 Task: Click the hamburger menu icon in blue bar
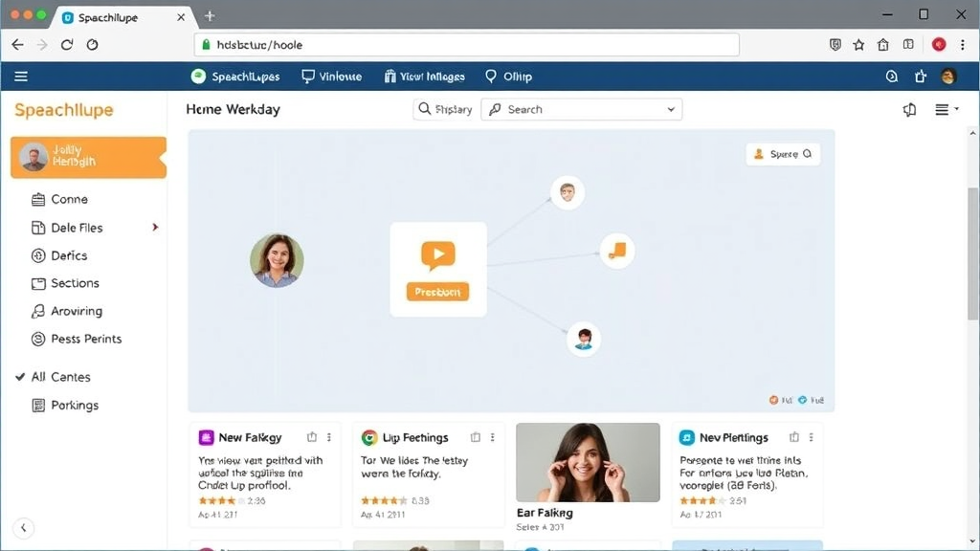21,77
